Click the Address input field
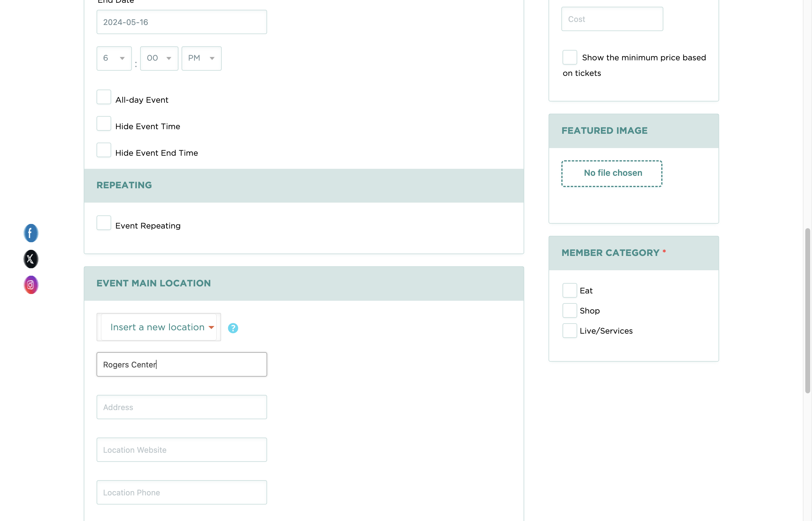 [182, 407]
